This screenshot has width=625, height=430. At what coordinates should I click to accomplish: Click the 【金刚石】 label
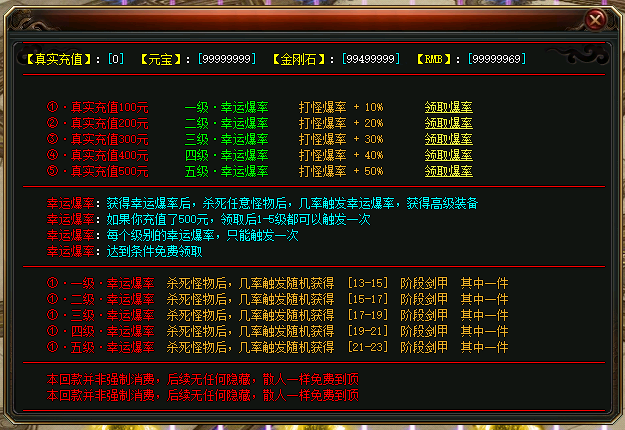pyautogui.click(x=298, y=59)
